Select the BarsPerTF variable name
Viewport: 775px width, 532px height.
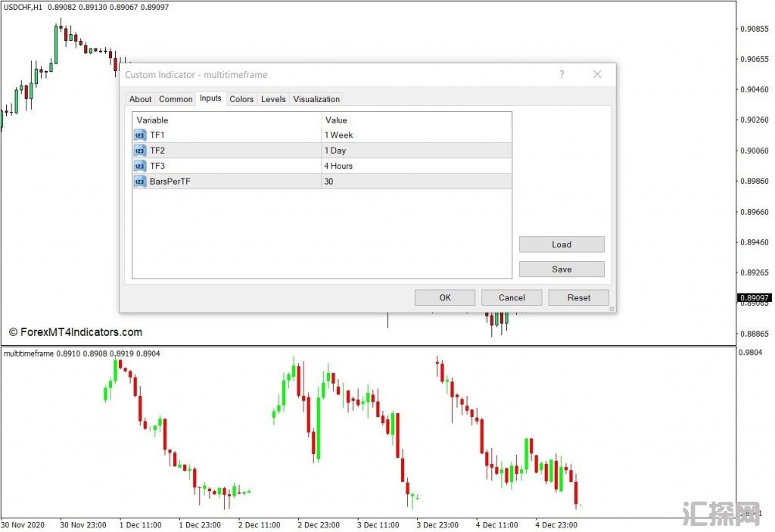coord(170,182)
